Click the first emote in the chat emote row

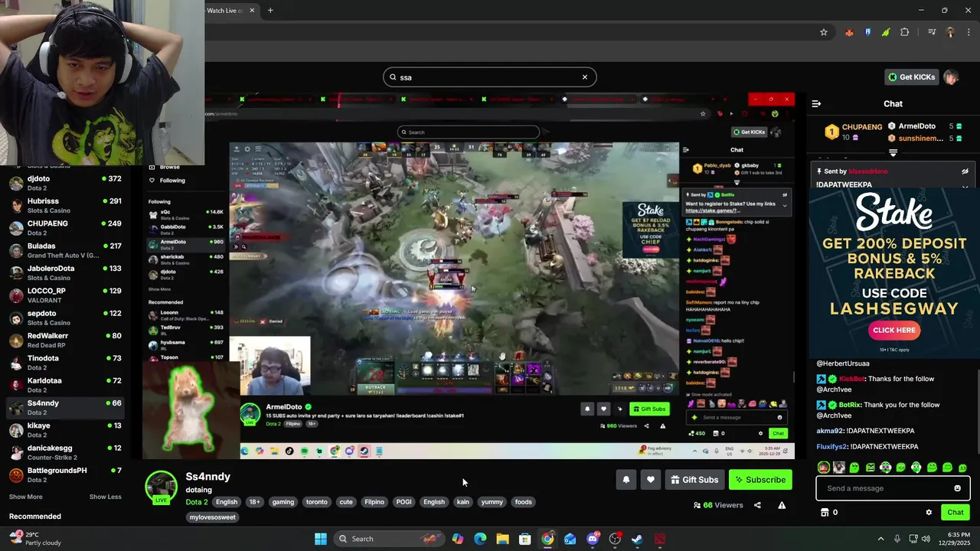(x=823, y=468)
